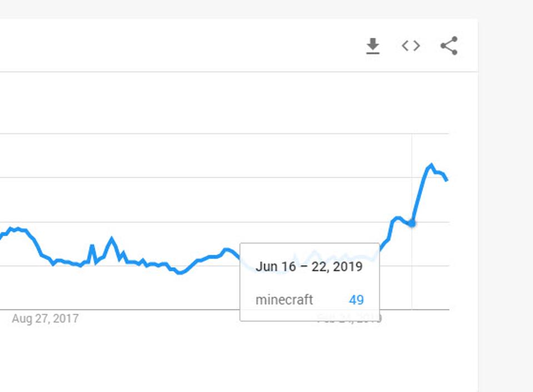Download the trend chart data as CSV
This screenshot has height=392, width=533.
(x=372, y=46)
